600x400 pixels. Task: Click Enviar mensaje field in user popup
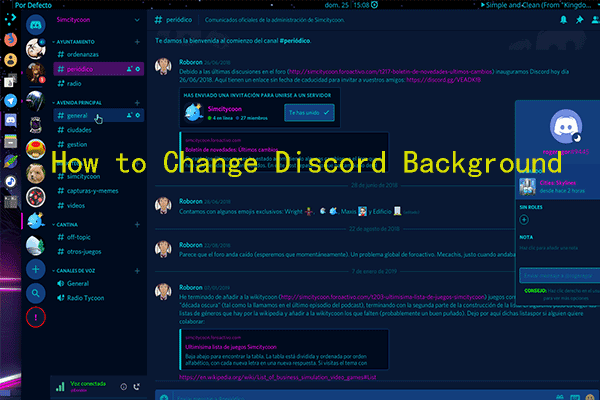[x=559, y=276]
